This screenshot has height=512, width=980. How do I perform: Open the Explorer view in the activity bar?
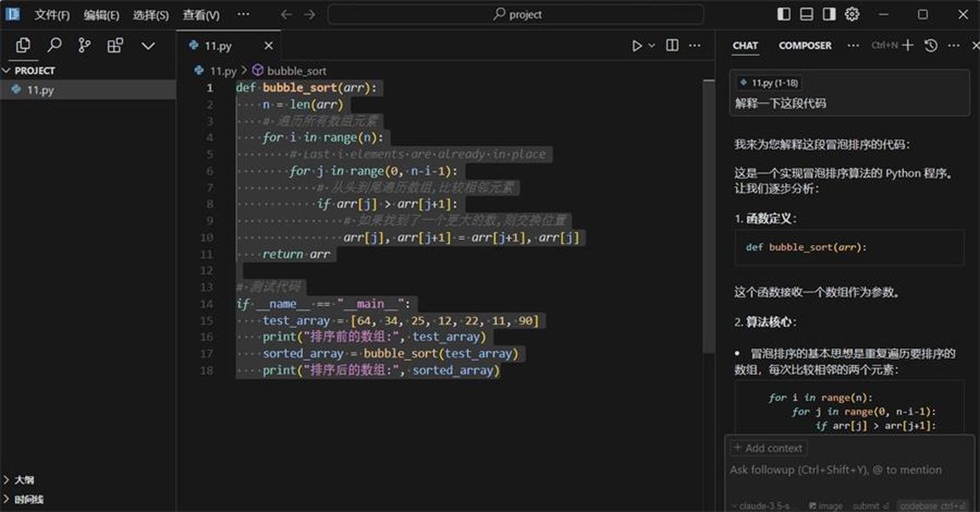pos(23,44)
